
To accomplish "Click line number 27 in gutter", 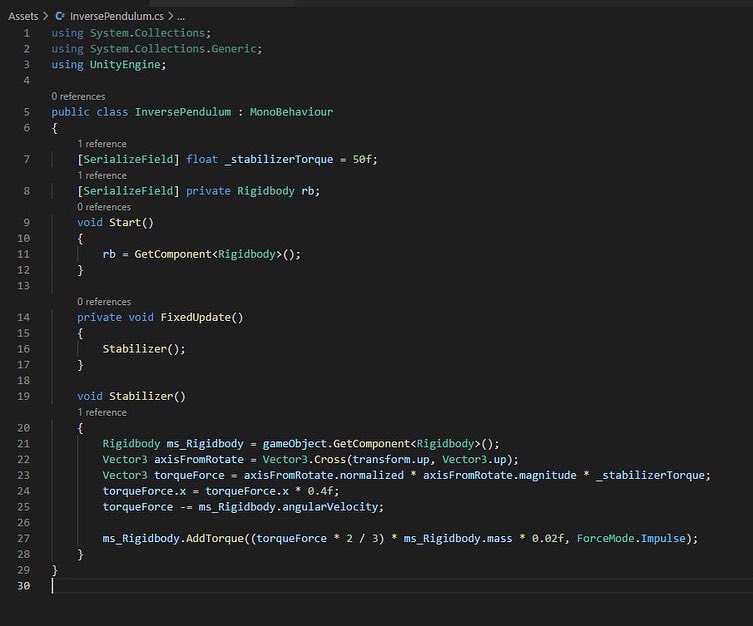I will pos(24,539).
